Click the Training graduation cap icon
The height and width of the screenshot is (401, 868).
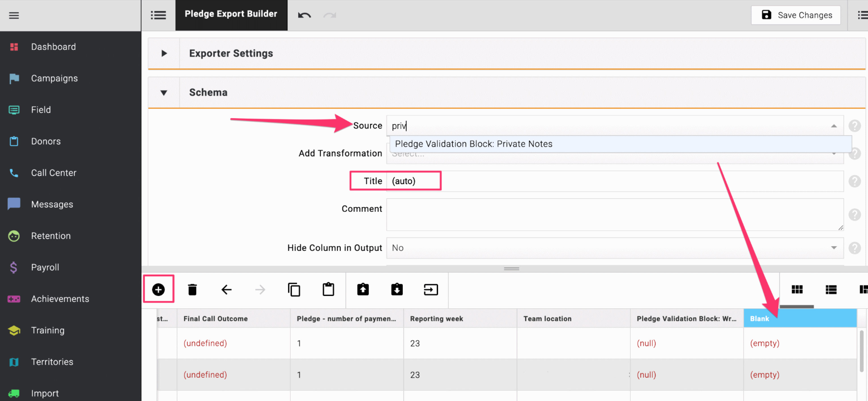tap(14, 330)
